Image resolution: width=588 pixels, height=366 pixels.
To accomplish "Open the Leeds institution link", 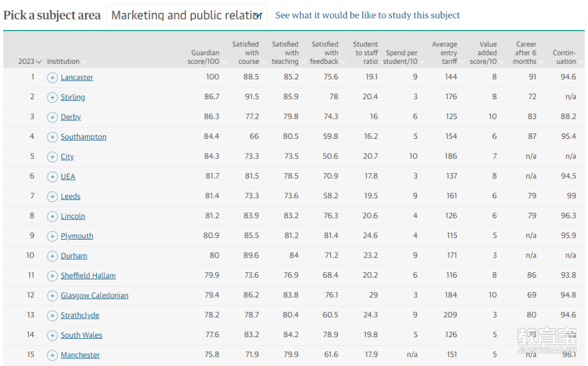I will coord(70,196).
